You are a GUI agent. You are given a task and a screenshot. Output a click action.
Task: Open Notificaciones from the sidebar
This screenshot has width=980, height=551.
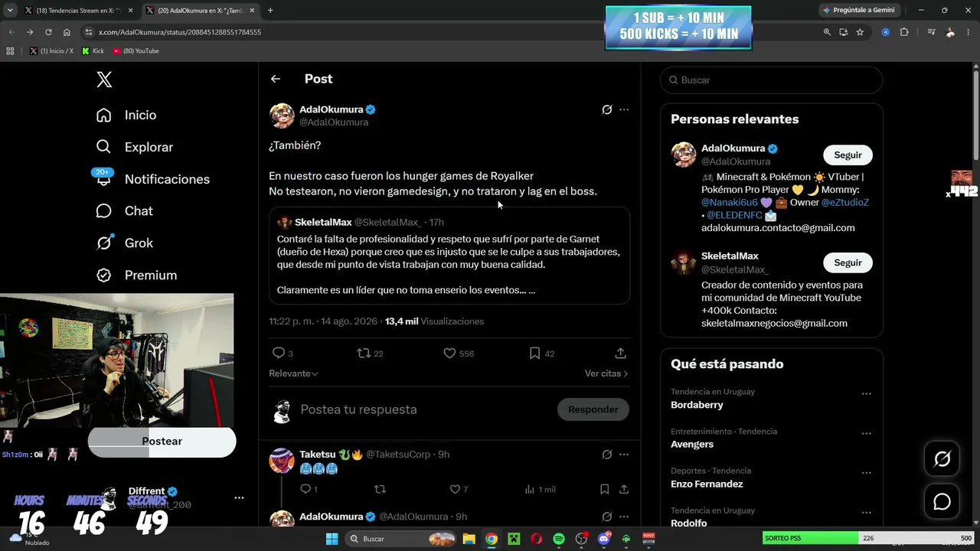(153, 179)
